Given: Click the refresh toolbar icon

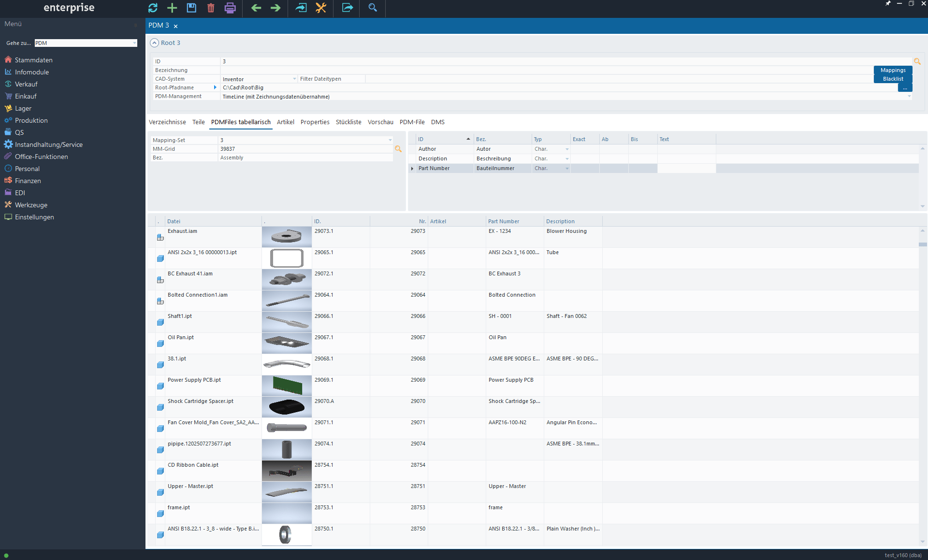Looking at the screenshot, I should coord(153,8).
